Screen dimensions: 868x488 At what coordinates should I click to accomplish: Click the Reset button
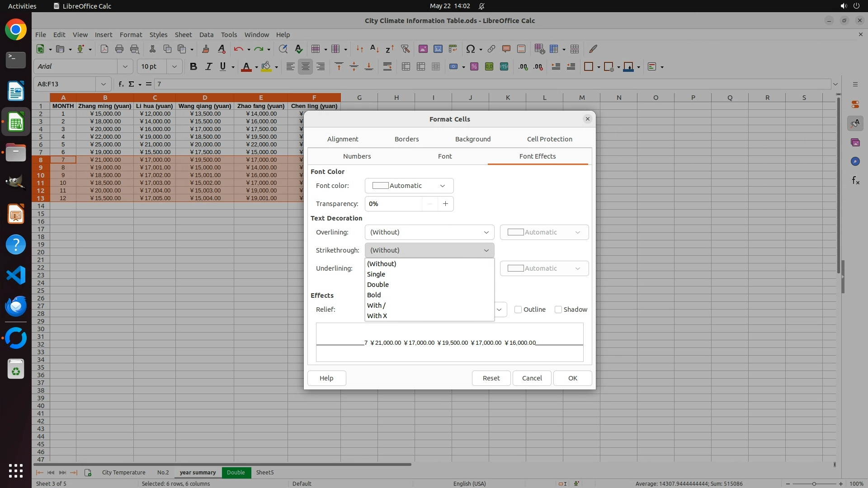click(491, 378)
